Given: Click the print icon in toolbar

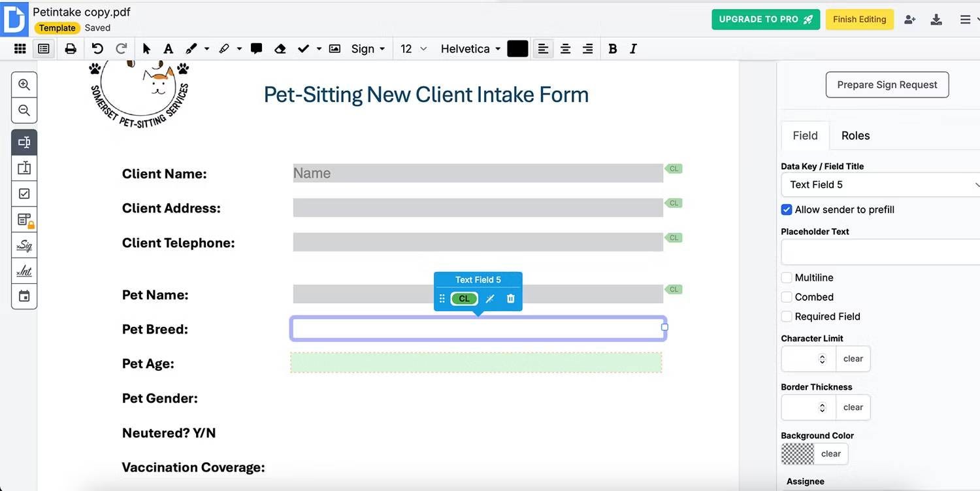Looking at the screenshot, I should click(x=71, y=49).
